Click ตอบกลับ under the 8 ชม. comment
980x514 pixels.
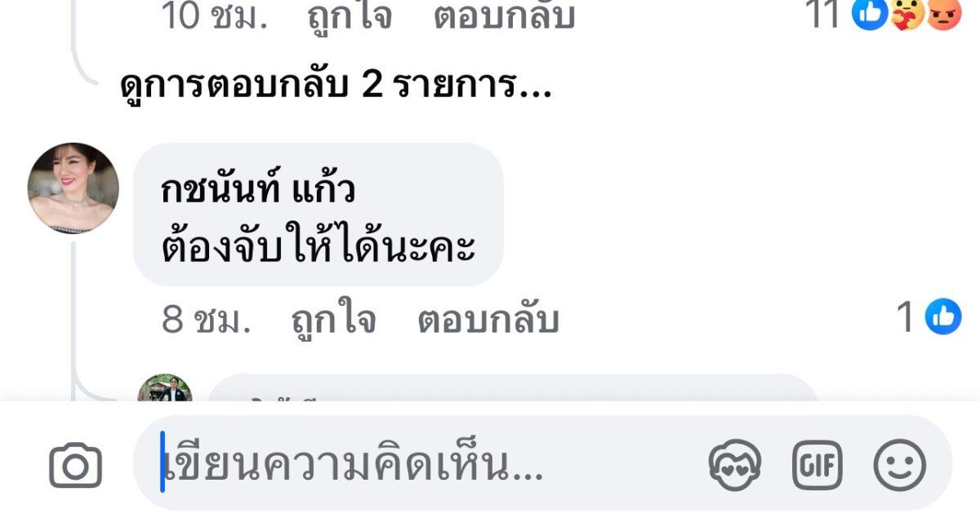tap(488, 321)
